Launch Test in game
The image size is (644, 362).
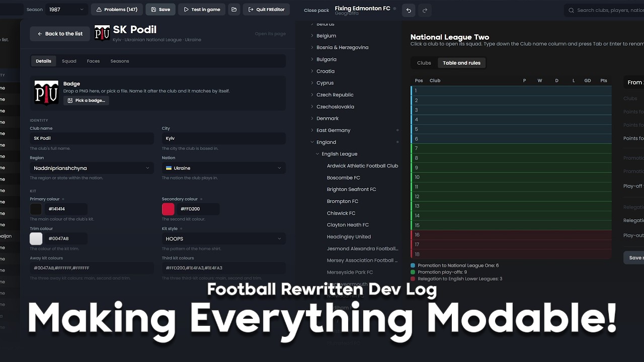[202, 10]
